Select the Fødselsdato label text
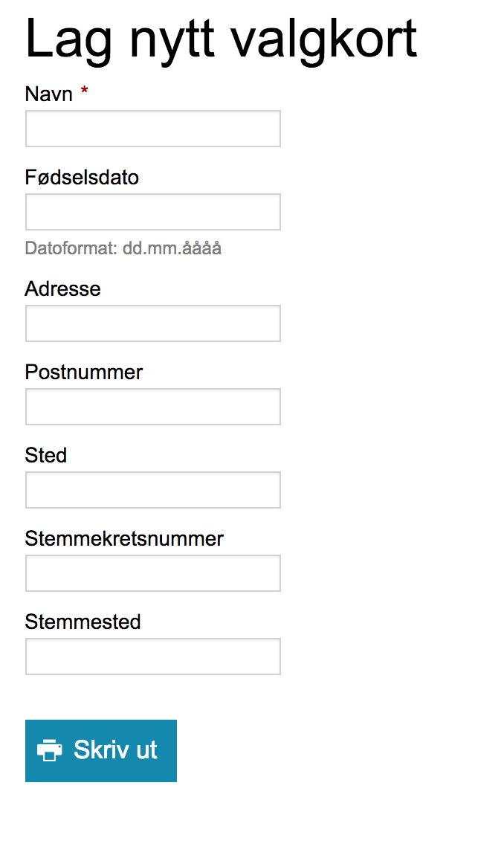The image size is (504, 858). (x=82, y=177)
